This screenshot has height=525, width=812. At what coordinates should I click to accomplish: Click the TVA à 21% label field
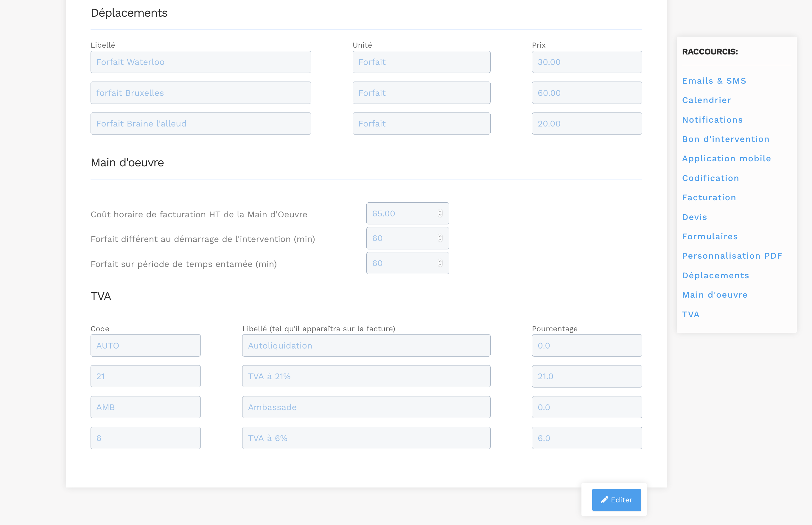pyautogui.click(x=366, y=376)
